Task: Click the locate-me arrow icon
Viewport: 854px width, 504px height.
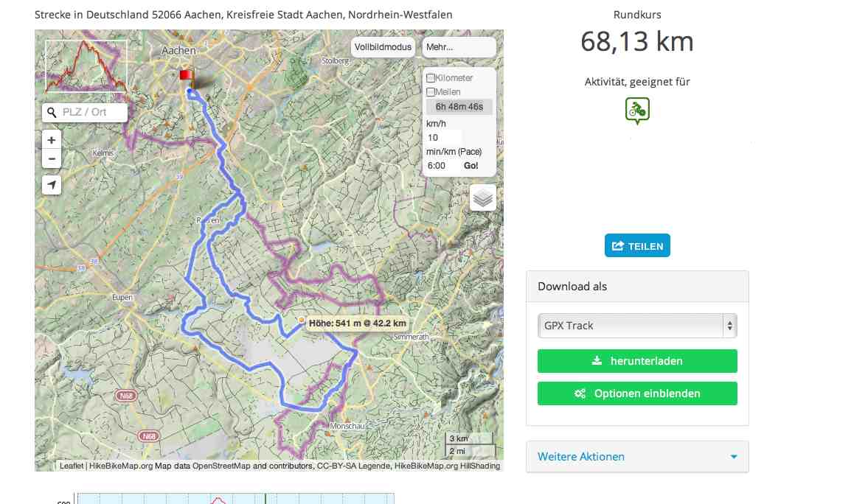Action: click(52, 185)
